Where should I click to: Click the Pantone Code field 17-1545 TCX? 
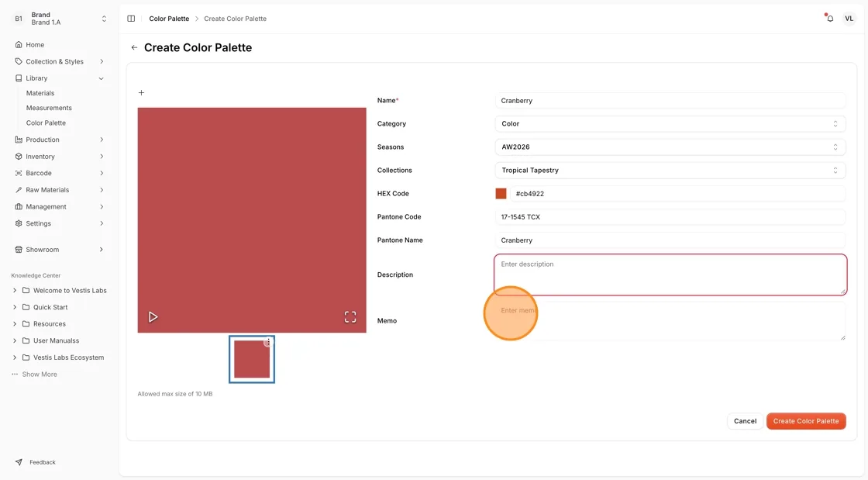point(670,216)
